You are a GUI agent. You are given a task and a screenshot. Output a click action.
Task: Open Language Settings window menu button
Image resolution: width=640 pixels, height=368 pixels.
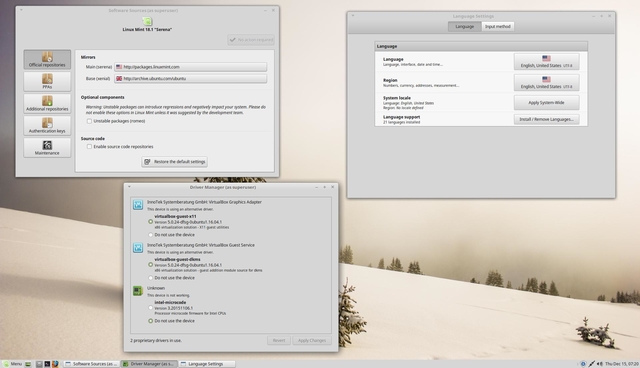(x=353, y=16)
